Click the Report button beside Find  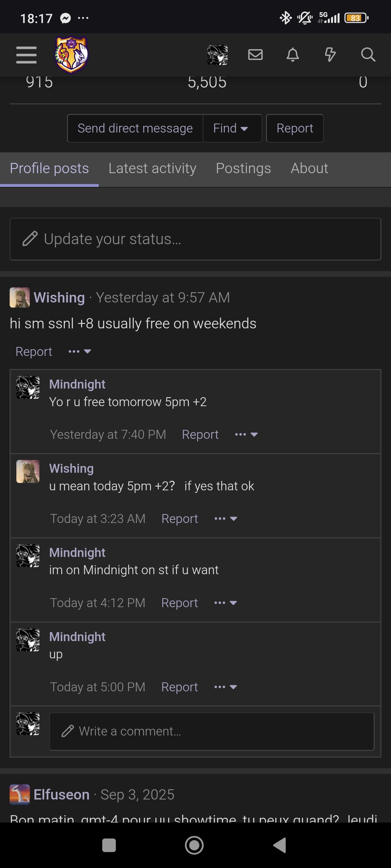[x=295, y=128]
